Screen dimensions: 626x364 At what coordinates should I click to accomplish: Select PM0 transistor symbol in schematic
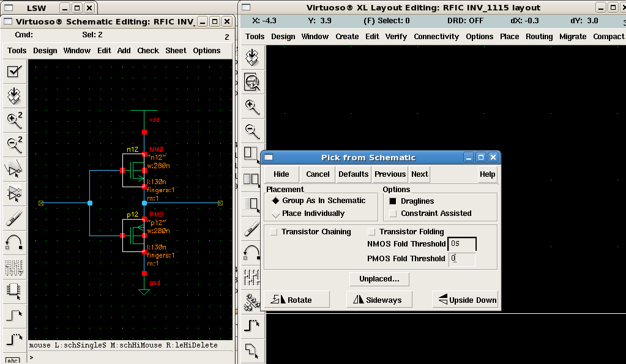[134, 236]
